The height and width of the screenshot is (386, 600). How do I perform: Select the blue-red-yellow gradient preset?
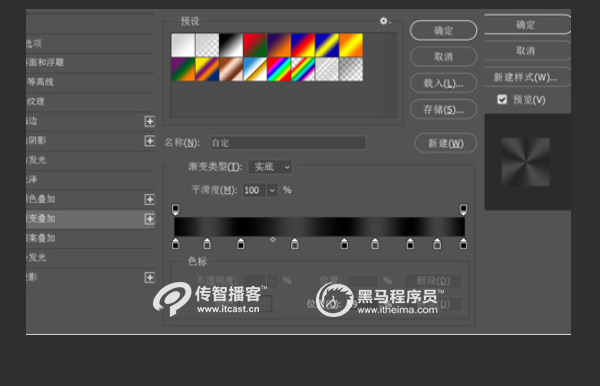pyautogui.click(x=303, y=45)
